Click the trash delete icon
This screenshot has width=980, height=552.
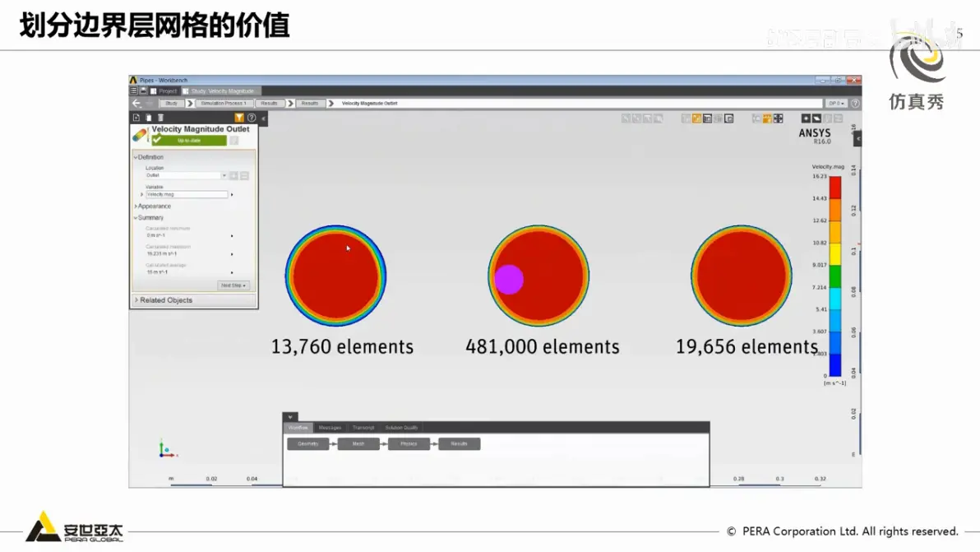coord(160,118)
